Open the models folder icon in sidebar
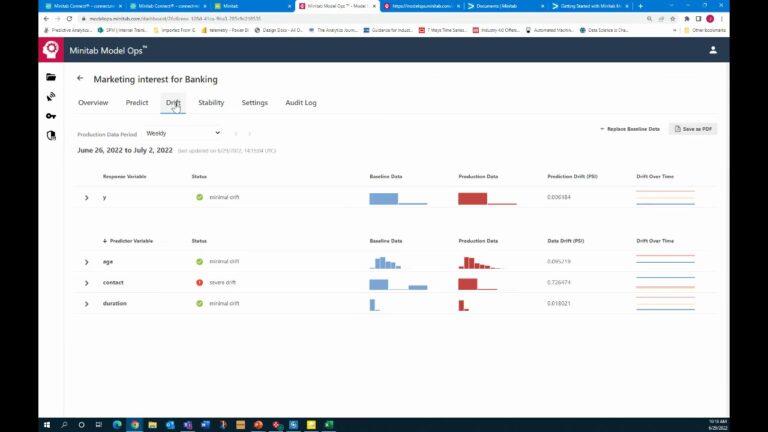 [51, 77]
